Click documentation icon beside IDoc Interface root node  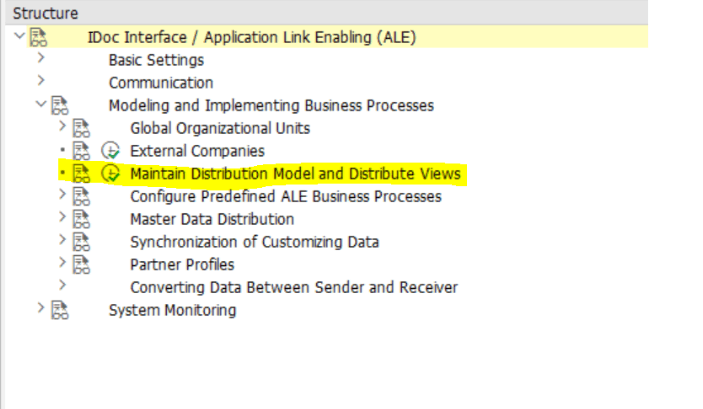[x=38, y=38]
